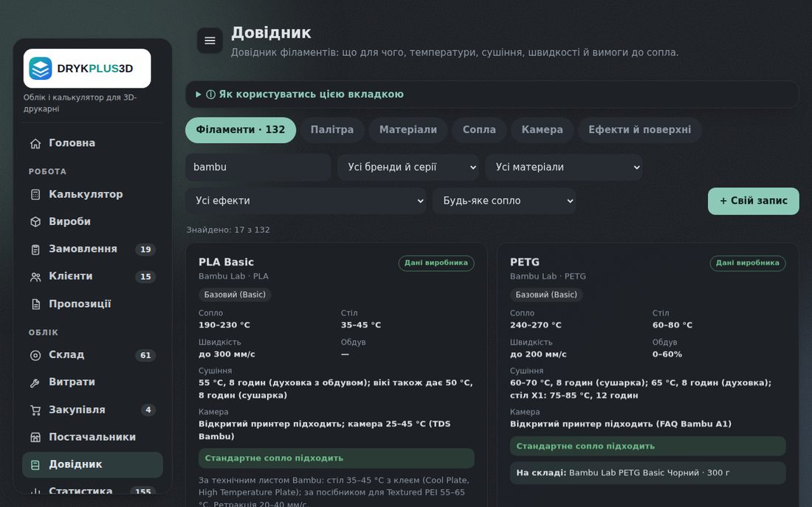The width and height of the screenshot is (812, 507).
Task: Switch to the Камера tab
Action: click(x=543, y=130)
